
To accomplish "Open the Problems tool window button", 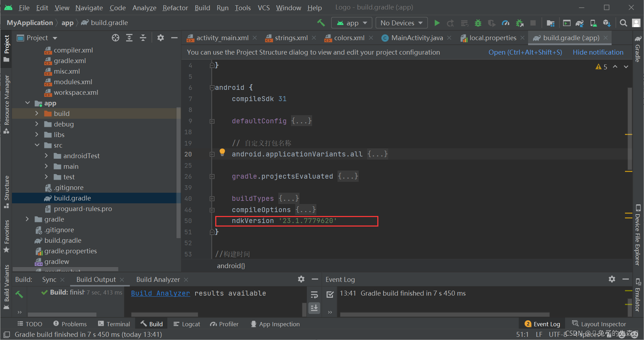I will point(70,324).
